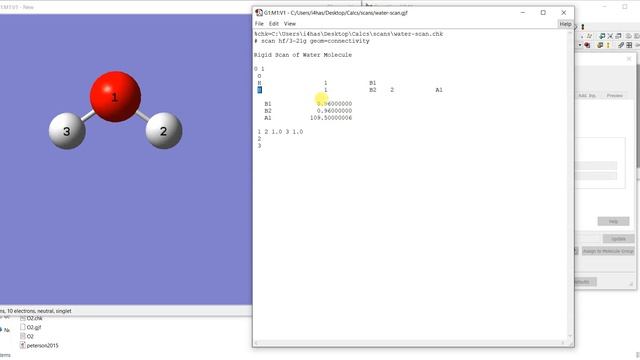Click the vertical scrollbar of the text editor

pyautogui.click(x=570, y=184)
